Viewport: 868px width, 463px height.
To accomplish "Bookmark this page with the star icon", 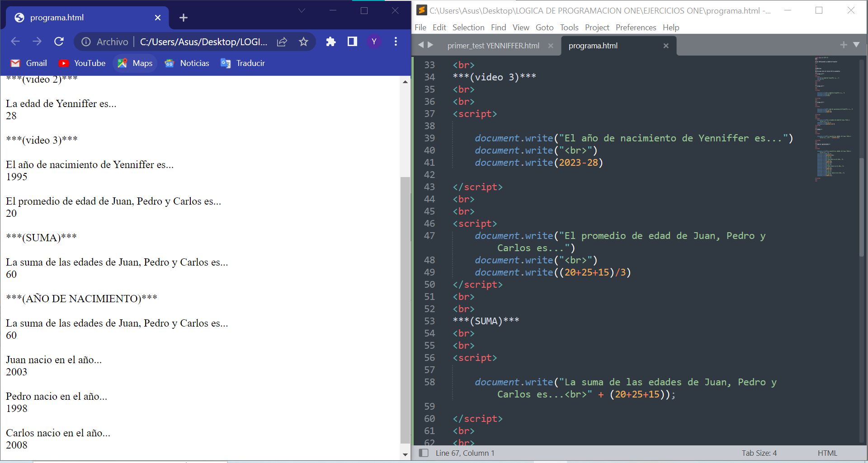I will pos(303,42).
